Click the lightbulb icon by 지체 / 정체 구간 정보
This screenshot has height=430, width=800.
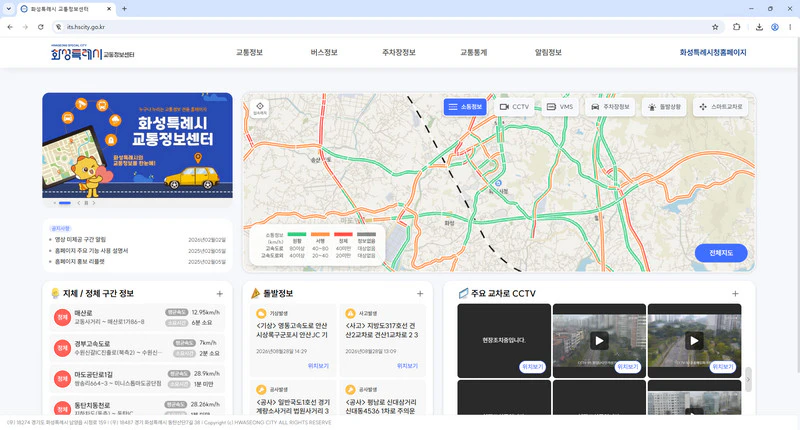coord(55,293)
